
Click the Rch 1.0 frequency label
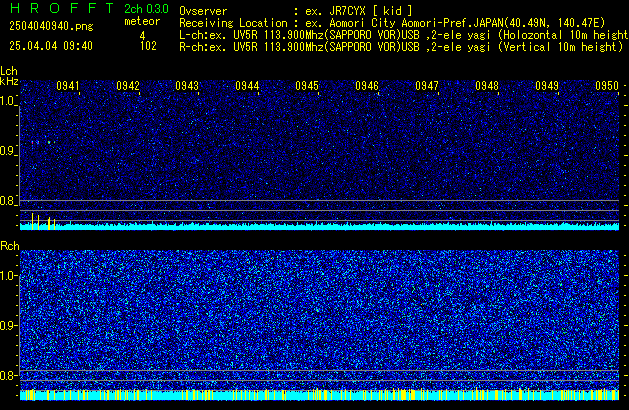(8, 276)
